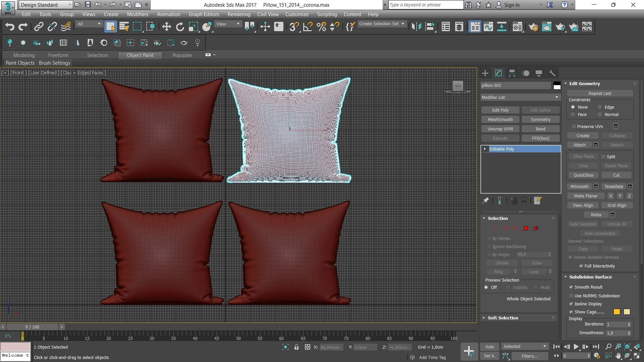Enable Use NURMS Subdivision

point(571,296)
